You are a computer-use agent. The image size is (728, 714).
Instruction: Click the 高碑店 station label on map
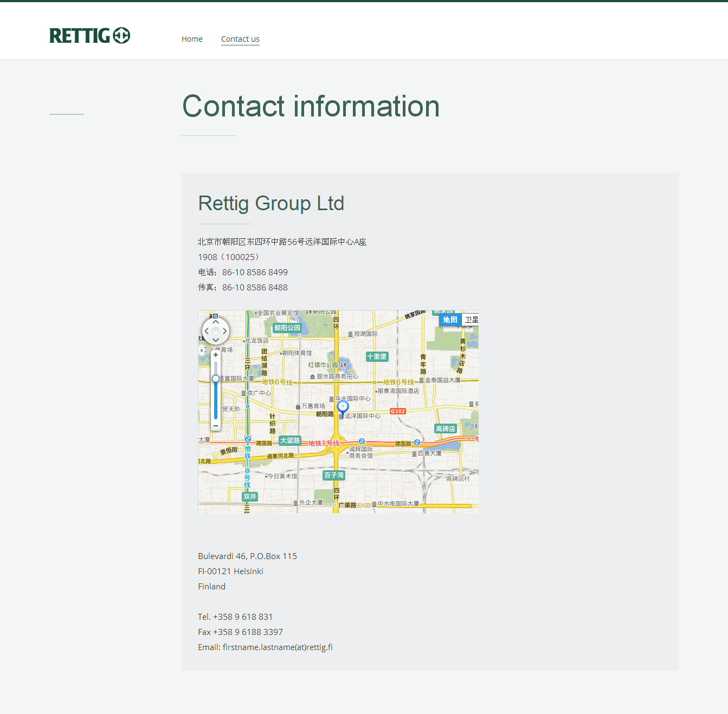coord(446,429)
